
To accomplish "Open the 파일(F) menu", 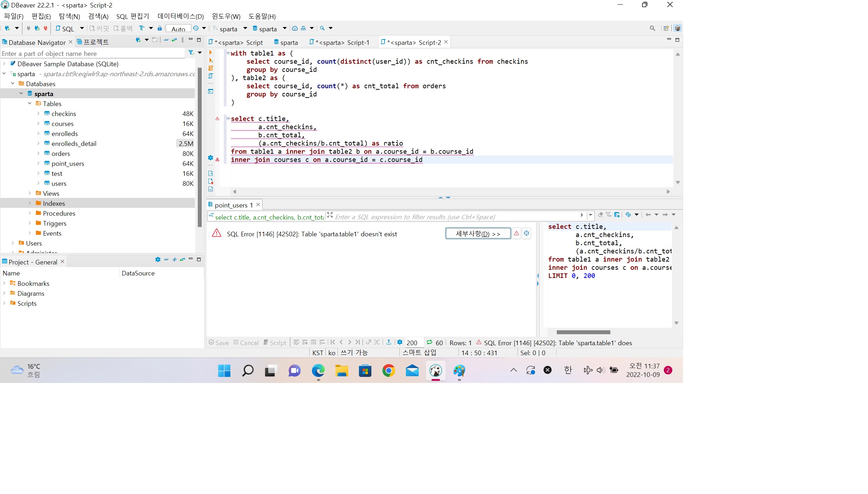I will 14,16.
